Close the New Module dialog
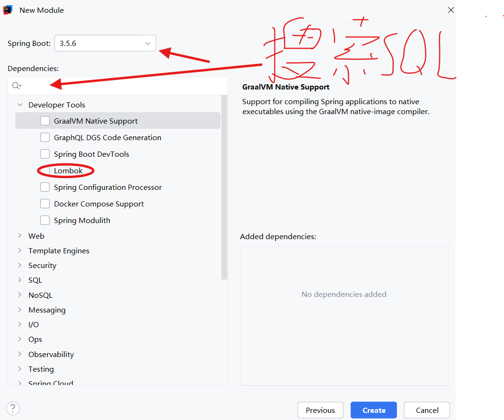504x420 pixels. click(x=451, y=10)
